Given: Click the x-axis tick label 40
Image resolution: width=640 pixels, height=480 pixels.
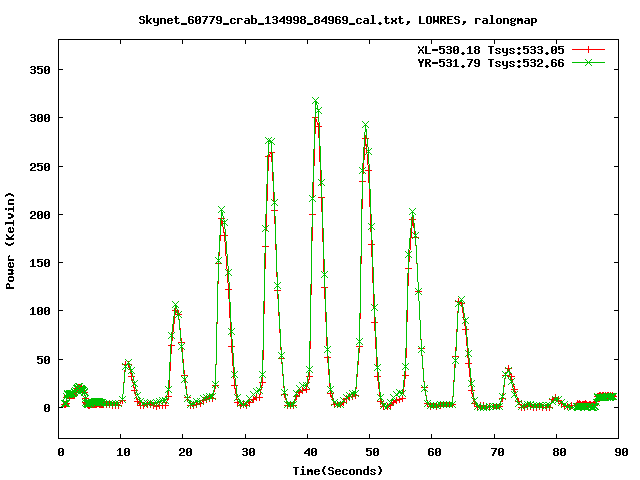Looking at the screenshot, I should [310, 452].
